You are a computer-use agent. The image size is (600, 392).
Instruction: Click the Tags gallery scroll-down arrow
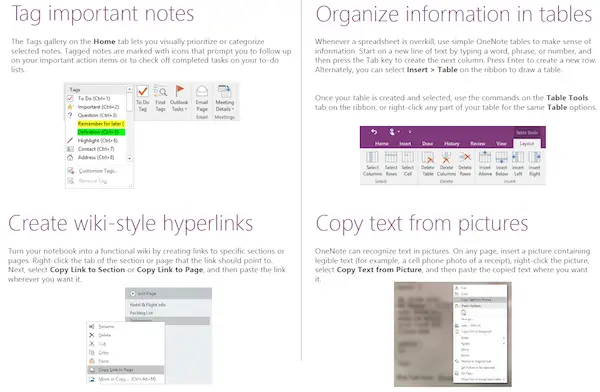130,158
